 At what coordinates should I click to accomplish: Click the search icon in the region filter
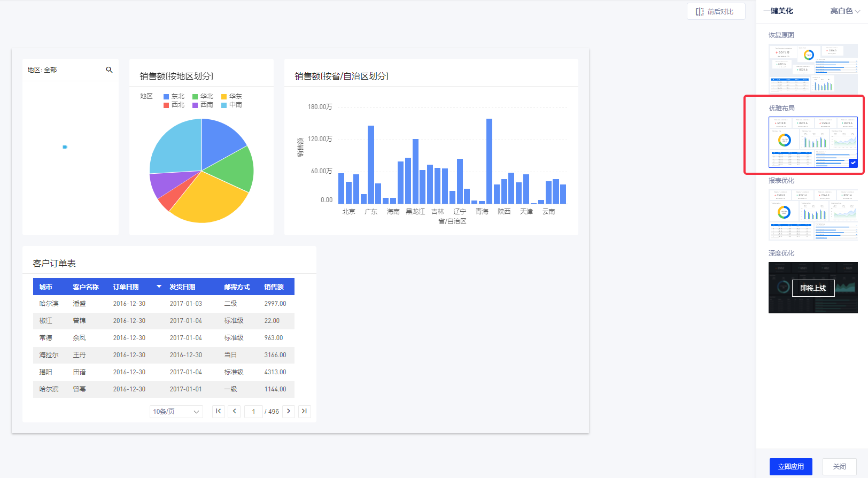109,70
